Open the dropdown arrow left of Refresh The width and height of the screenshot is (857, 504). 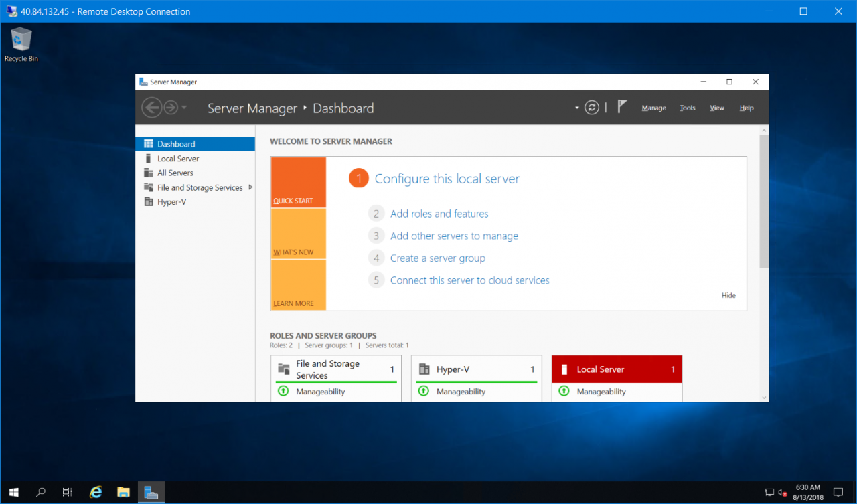[576, 108]
